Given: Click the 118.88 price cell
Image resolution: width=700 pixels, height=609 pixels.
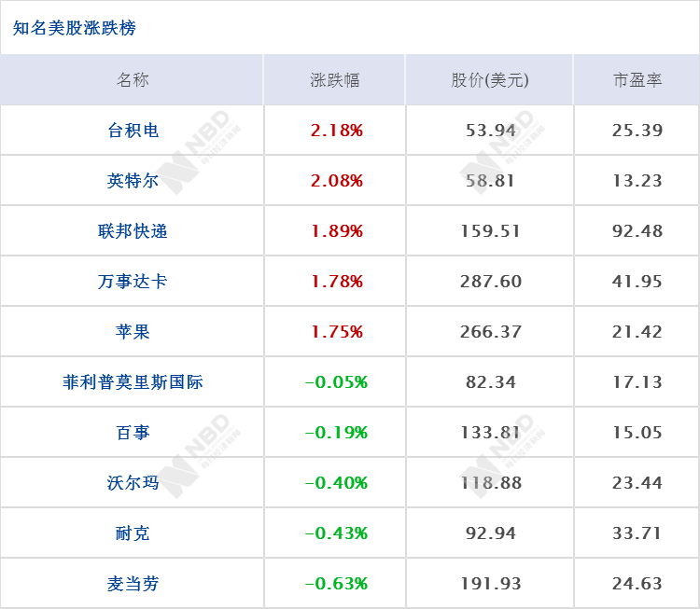Looking at the screenshot, I should [x=491, y=483].
